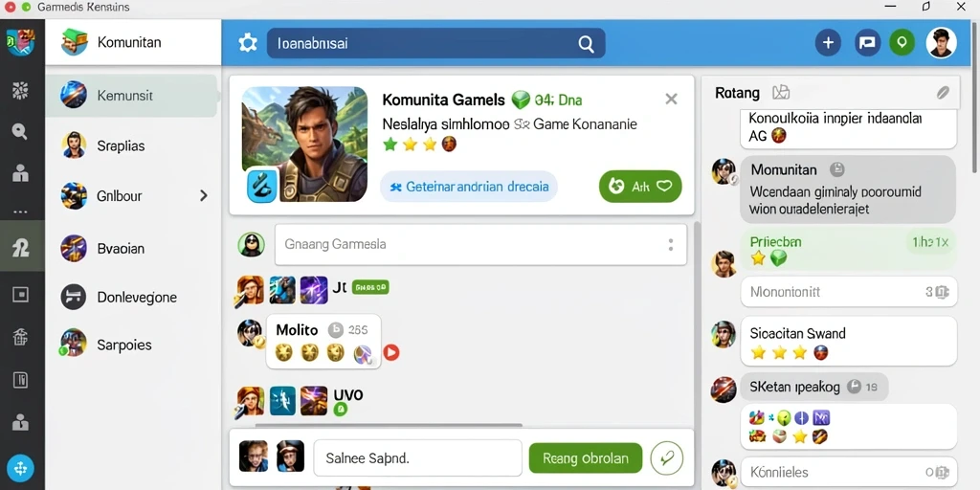Click the red play button on Molito message

pyautogui.click(x=390, y=352)
